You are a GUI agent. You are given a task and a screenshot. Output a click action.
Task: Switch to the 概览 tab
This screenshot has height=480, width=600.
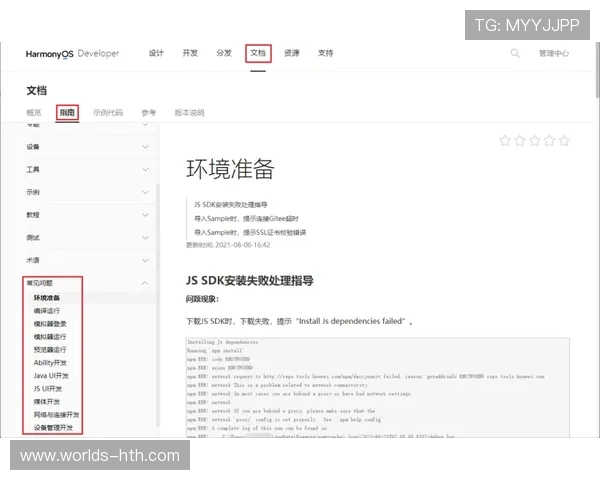[x=34, y=113]
